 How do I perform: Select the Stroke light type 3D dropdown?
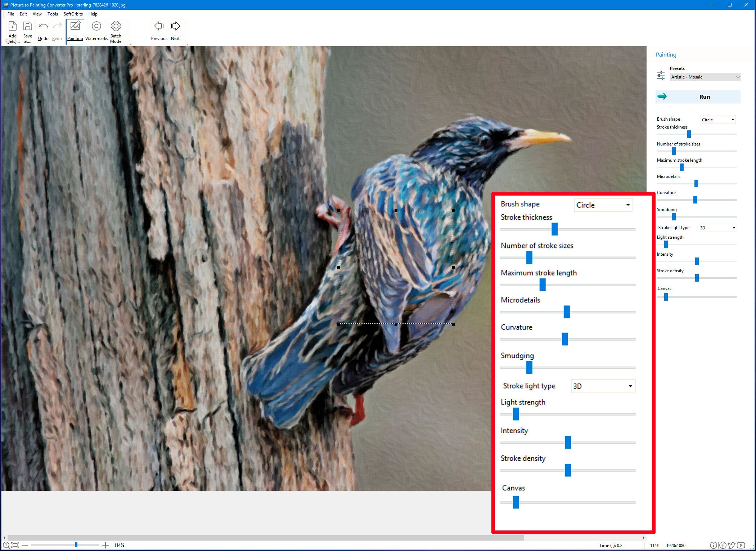click(601, 386)
